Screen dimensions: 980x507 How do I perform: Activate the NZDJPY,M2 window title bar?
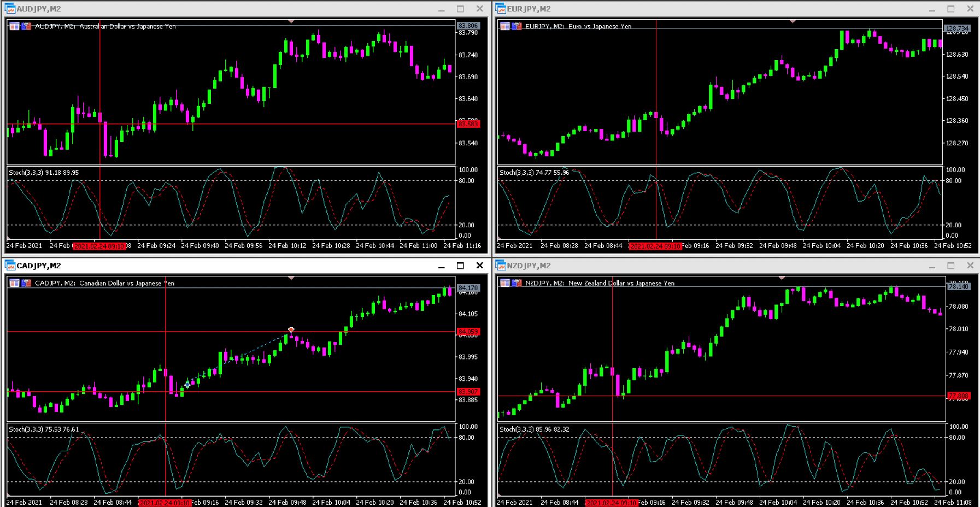711,266
